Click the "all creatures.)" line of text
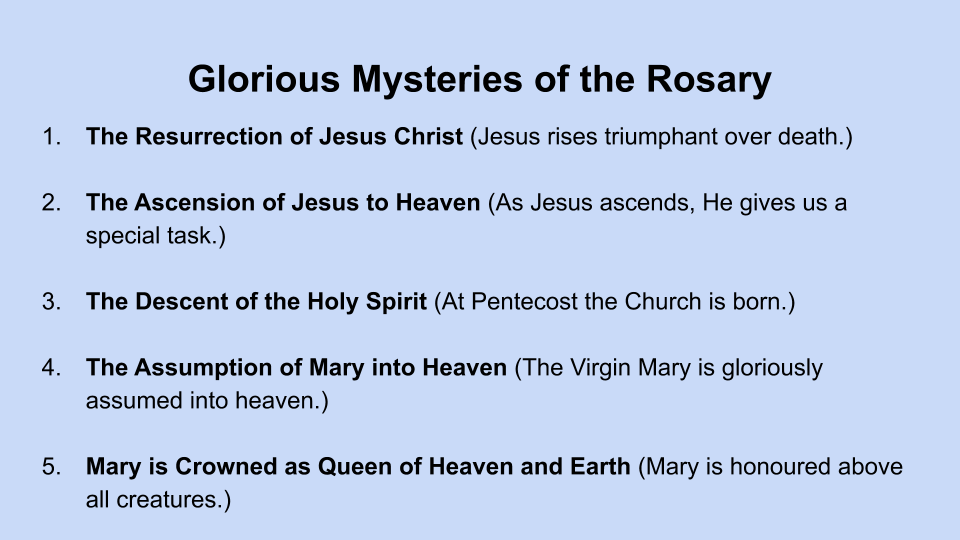 pos(158,500)
